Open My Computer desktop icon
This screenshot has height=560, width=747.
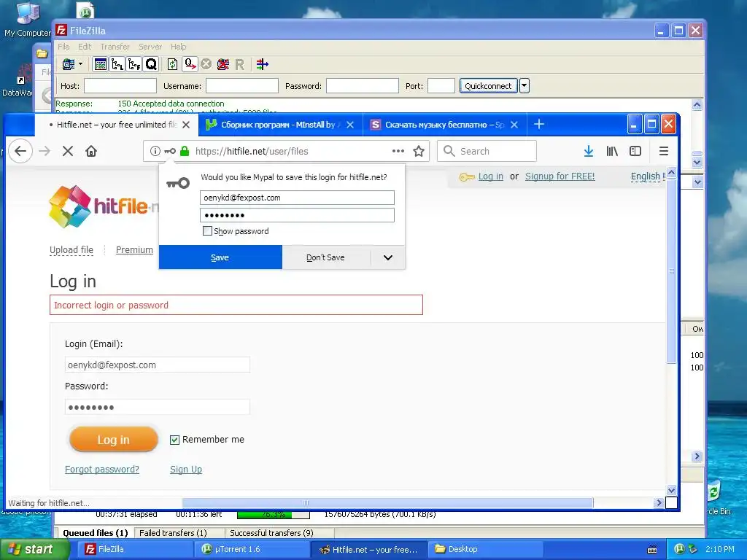[x=27, y=19]
